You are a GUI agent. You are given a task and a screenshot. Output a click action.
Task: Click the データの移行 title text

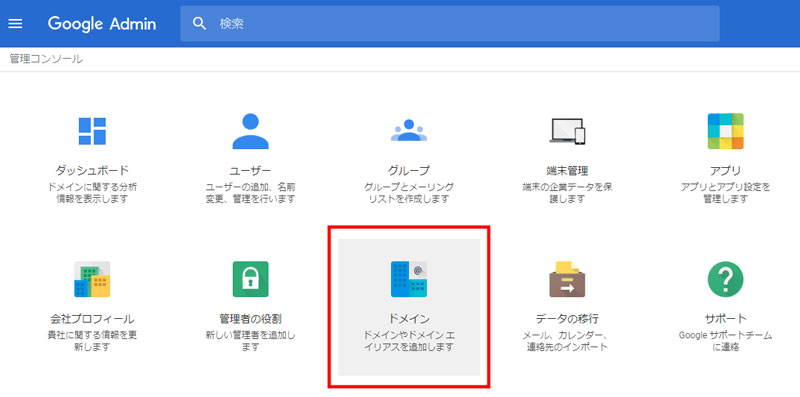coord(567,319)
